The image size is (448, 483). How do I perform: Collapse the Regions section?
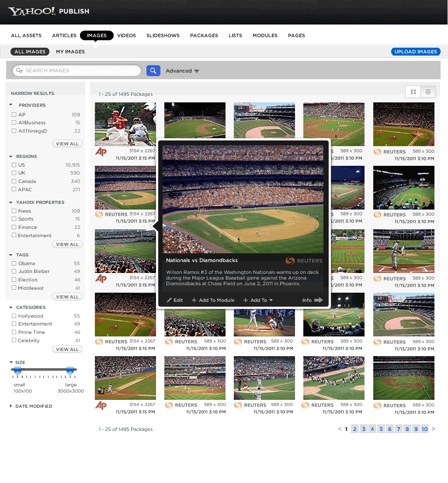click(11, 157)
